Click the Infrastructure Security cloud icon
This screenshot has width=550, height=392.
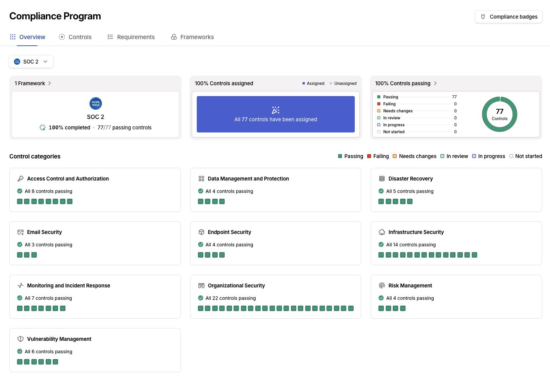[382, 232]
